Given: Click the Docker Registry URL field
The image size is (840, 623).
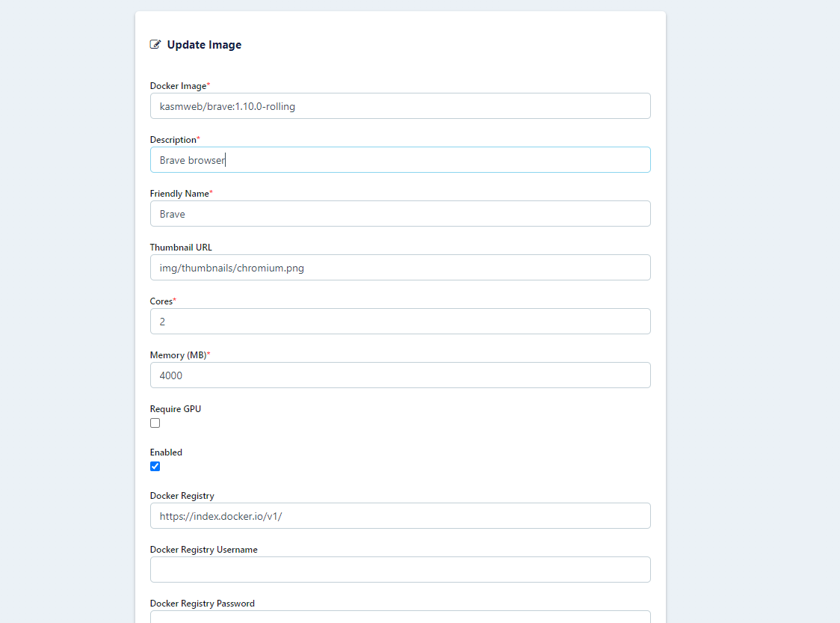Looking at the screenshot, I should pyautogui.click(x=400, y=515).
